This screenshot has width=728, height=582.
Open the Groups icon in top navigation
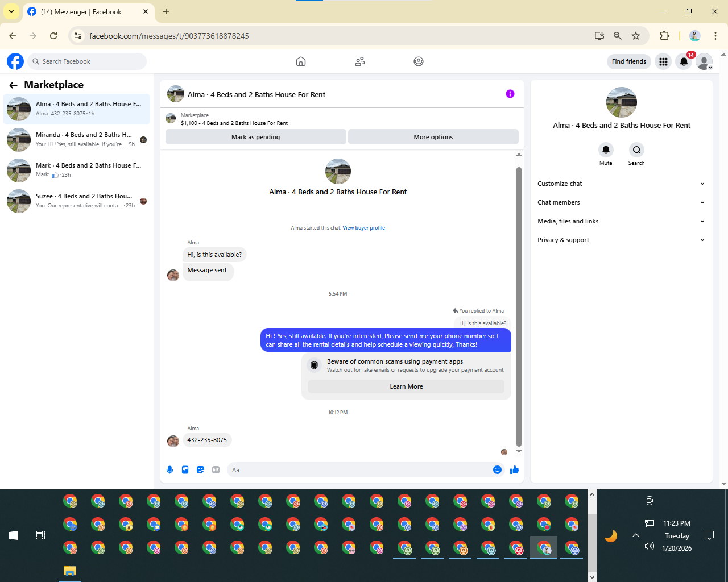click(419, 61)
